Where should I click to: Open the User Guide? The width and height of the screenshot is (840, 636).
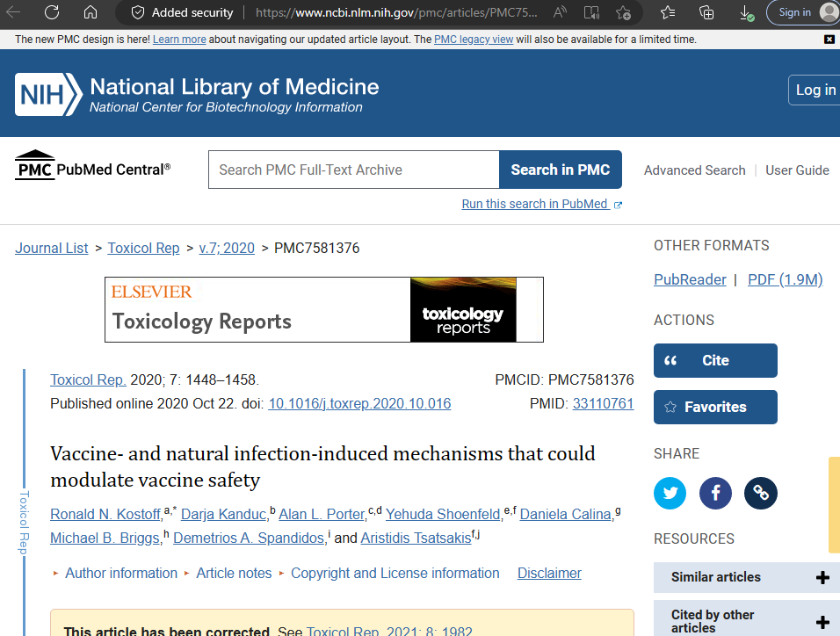pos(797,170)
